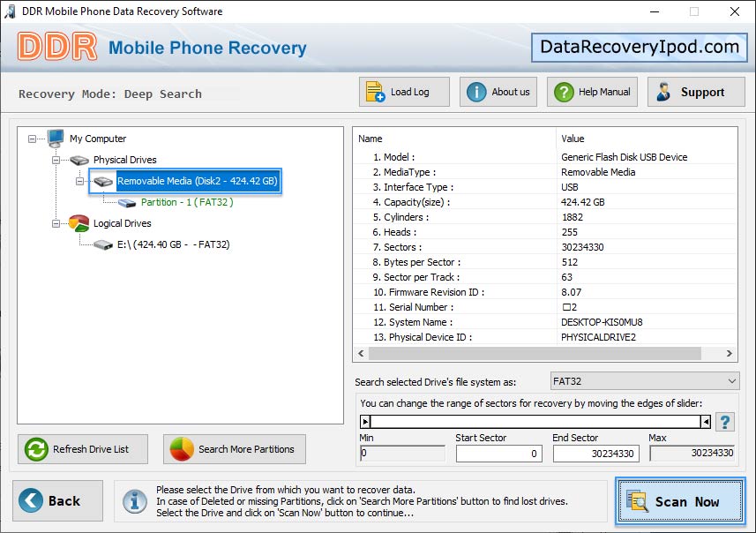This screenshot has width=756, height=533.
Task: Click the Firmware Revision ID row
Action: click(x=545, y=292)
